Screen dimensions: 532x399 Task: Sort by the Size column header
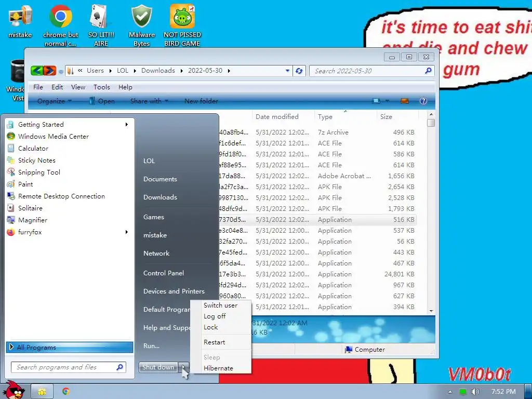(397, 117)
